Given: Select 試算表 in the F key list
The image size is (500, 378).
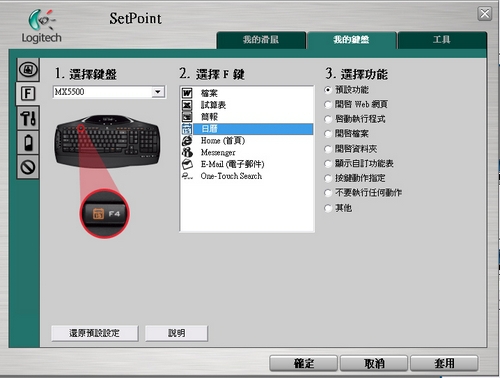Looking at the screenshot, I should (213, 105).
